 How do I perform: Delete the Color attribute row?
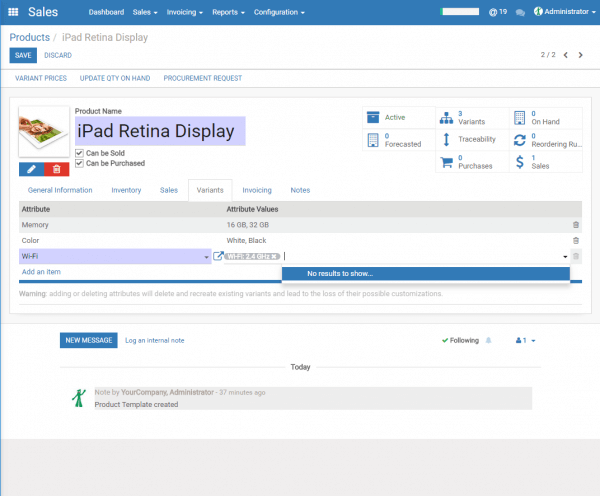[x=576, y=240]
